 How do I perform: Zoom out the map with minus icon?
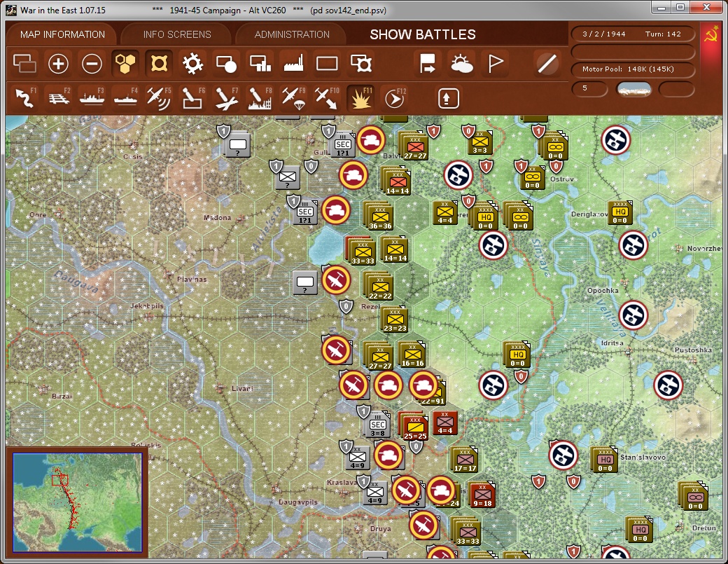92,64
